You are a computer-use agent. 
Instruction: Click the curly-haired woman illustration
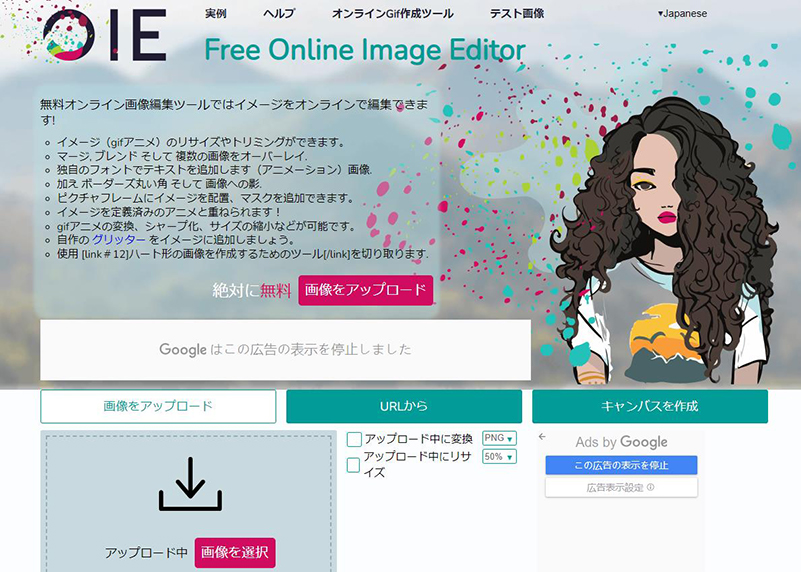664,240
